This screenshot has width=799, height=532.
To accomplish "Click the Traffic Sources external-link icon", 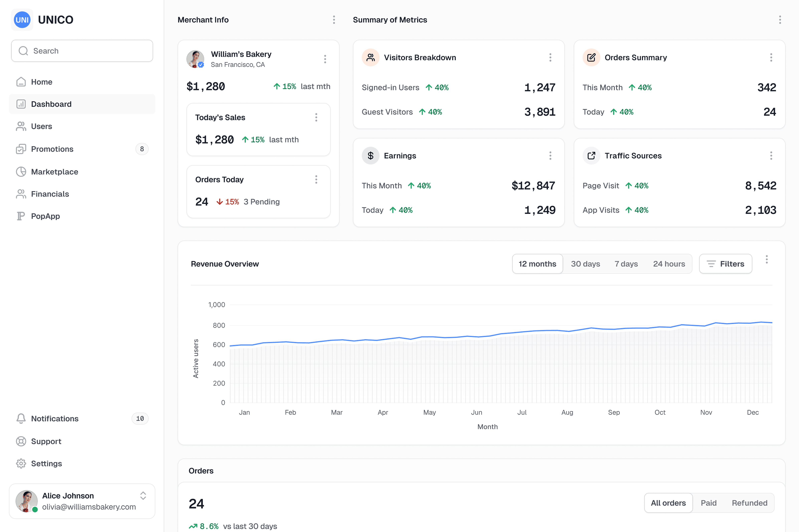I will point(591,156).
